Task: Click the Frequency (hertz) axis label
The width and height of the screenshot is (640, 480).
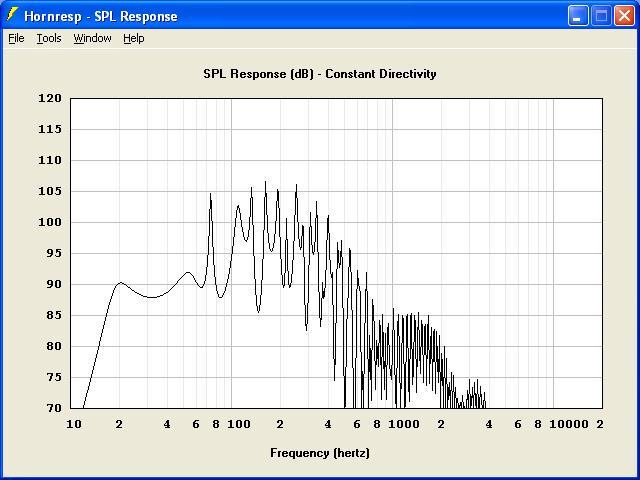Action: pos(320,453)
